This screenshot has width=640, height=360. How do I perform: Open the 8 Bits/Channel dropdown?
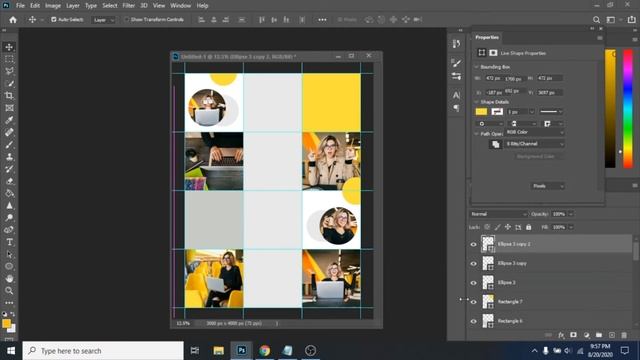(535, 144)
